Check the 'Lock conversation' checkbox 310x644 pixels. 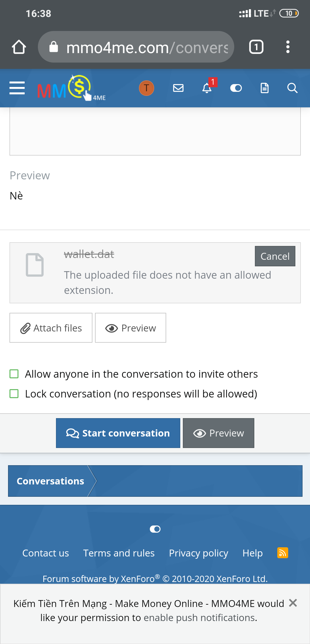click(14, 394)
